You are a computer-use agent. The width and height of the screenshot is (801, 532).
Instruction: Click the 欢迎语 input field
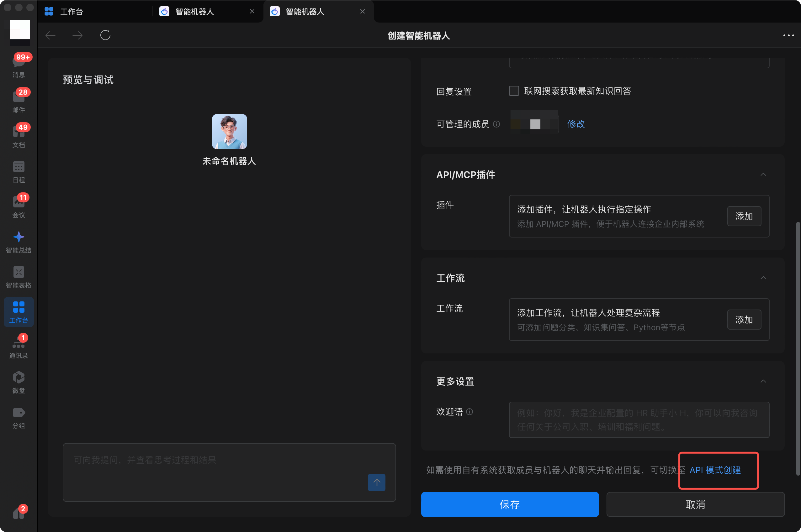638,420
